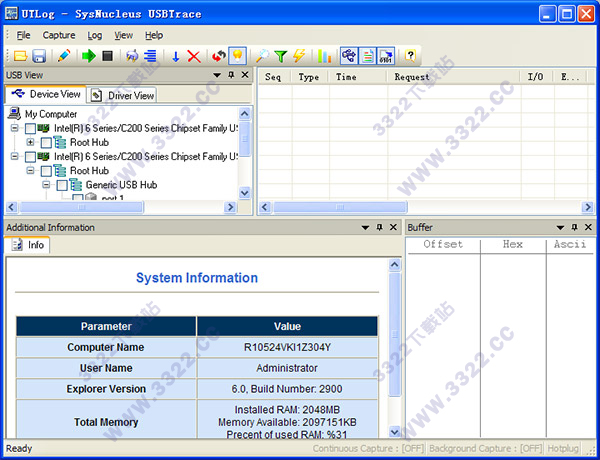Viewport: 600px width, 460px height.
Task: Toggle USB View pane with the USB icon
Action: pos(349,56)
